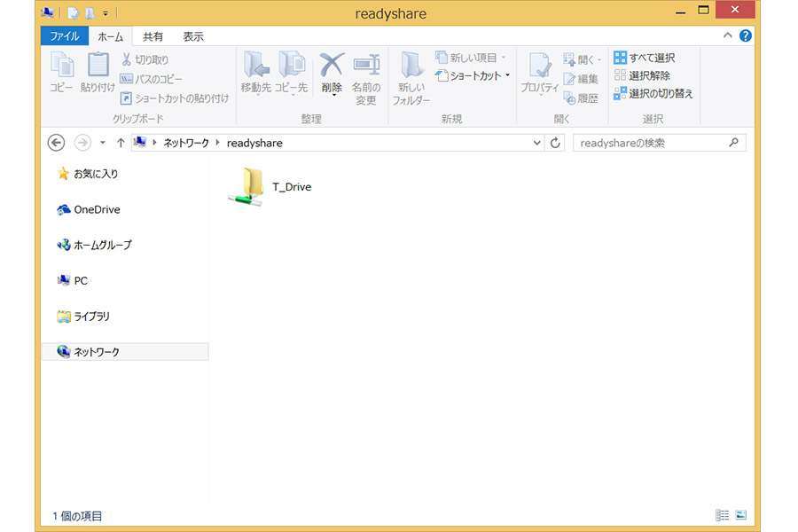Open the recent locations dropdown arrow
This screenshot has height=532, width=798.
[103, 143]
